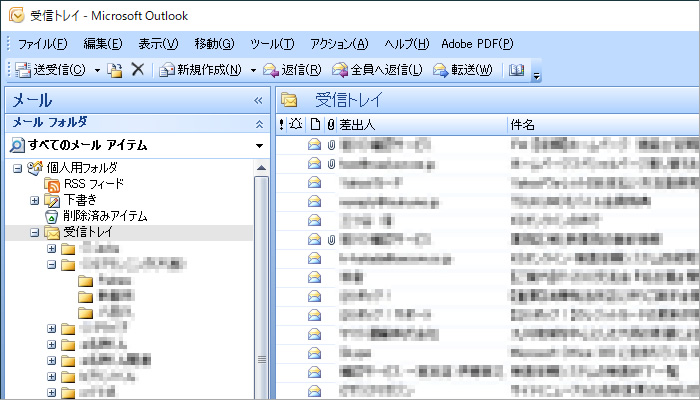Click the RSS フィード folder icon
The image size is (700, 400).
52,184
